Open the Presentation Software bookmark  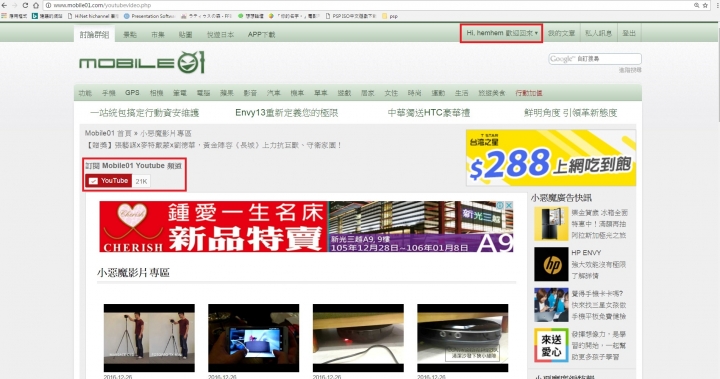(150, 16)
